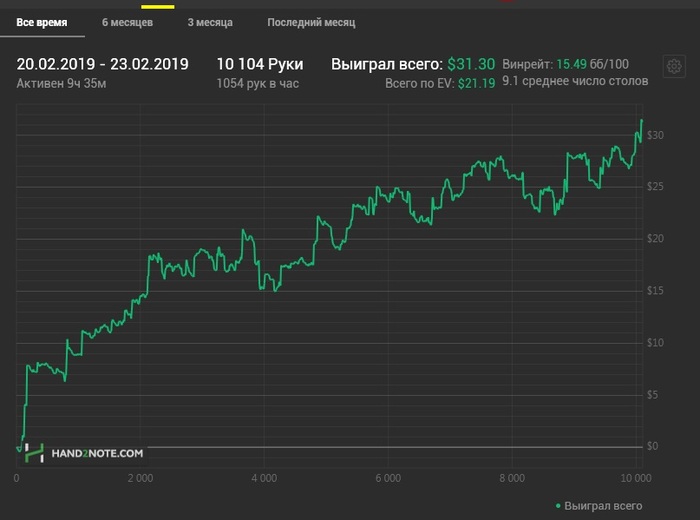
Task: Click the $0 y-axis label
Action: tap(652, 446)
